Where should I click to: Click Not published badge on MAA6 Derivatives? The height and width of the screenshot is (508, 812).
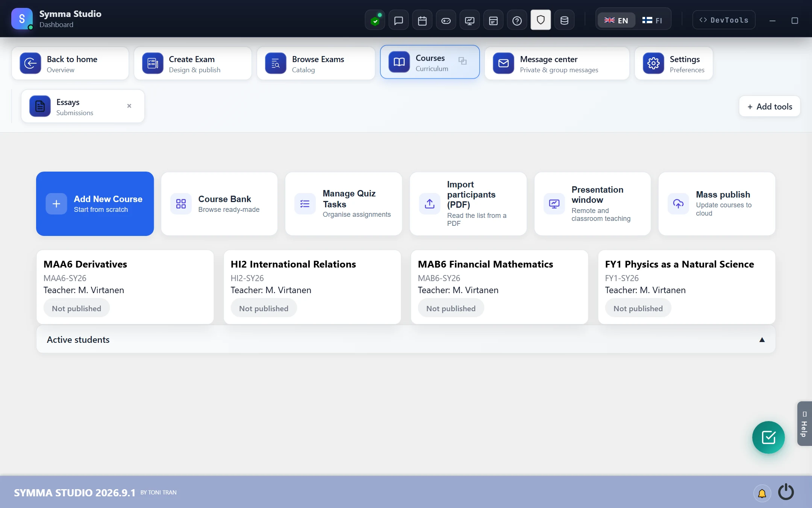pyautogui.click(x=77, y=308)
